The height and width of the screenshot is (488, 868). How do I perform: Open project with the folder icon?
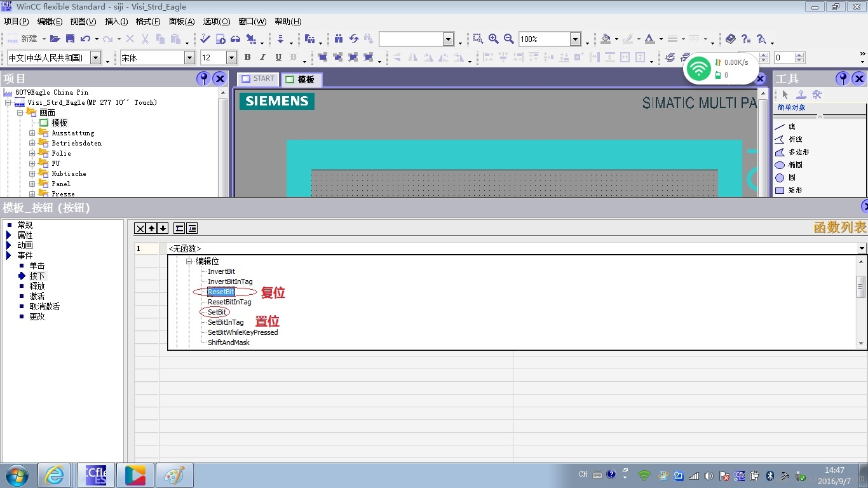(x=55, y=39)
